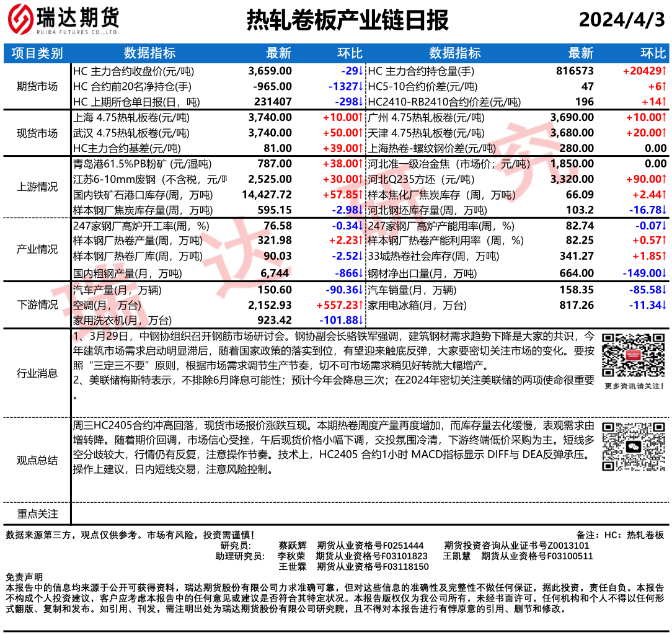672x635 pixels.
Task: Click the 观点总结 section label
Action: point(37,460)
